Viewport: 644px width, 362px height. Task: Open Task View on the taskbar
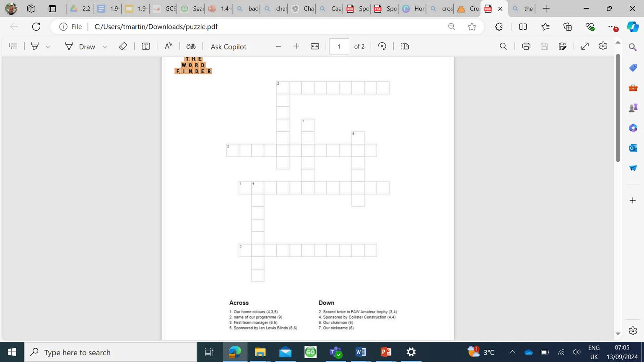pyautogui.click(x=208, y=352)
